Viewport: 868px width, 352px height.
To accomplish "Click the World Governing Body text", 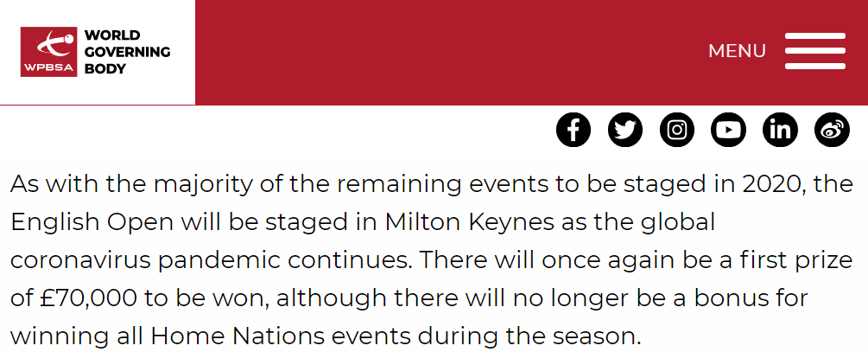I will pos(127,52).
